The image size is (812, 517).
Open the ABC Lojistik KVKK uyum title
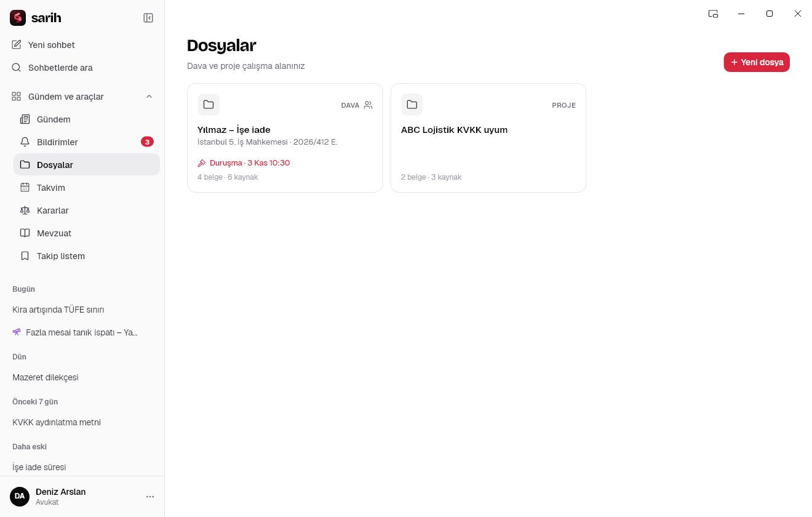454,130
